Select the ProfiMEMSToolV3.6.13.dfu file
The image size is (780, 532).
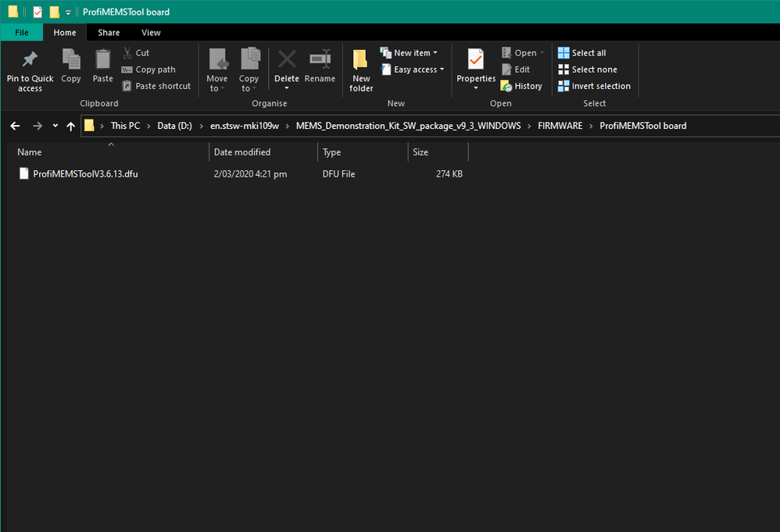tap(85, 174)
